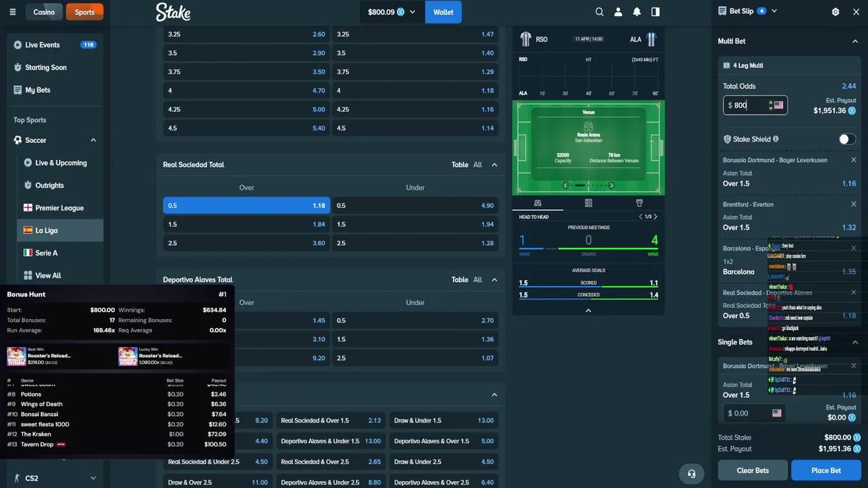The height and width of the screenshot is (488, 868).
Task: Select All view for Deportivo Alaves Total
Action: (x=478, y=280)
